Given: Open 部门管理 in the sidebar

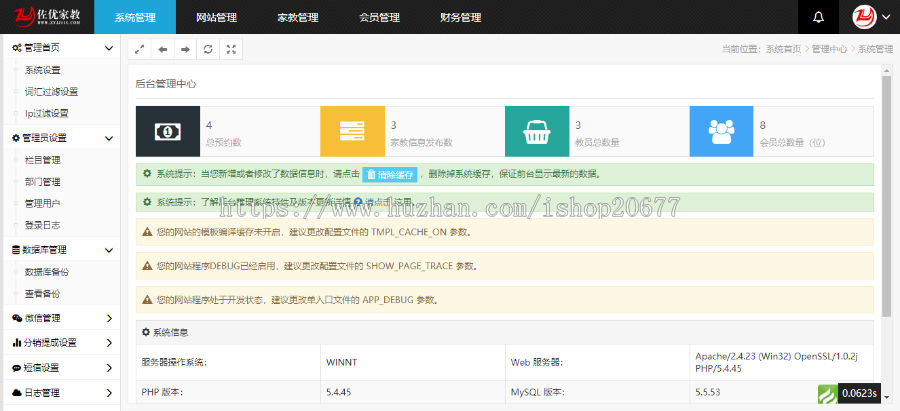Looking at the screenshot, I should point(42,182).
